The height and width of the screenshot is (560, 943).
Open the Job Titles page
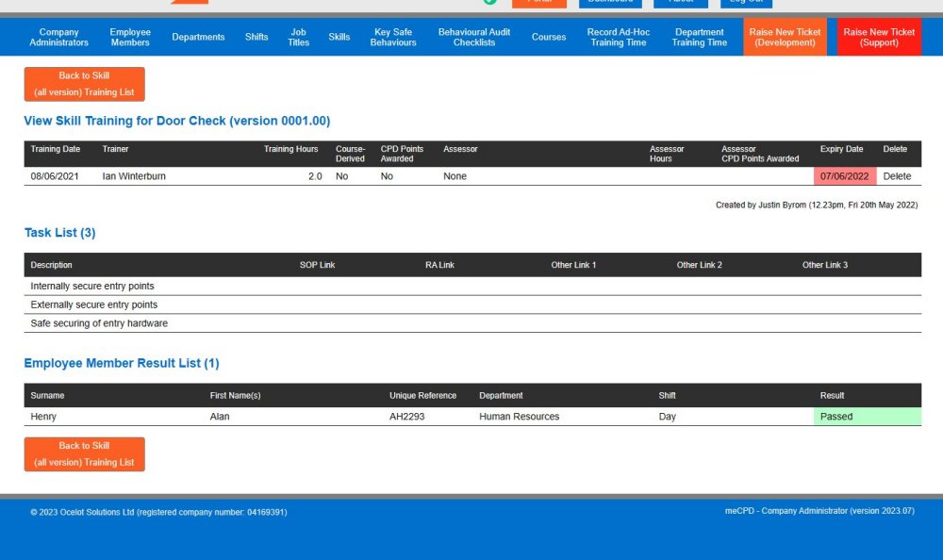(298, 37)
